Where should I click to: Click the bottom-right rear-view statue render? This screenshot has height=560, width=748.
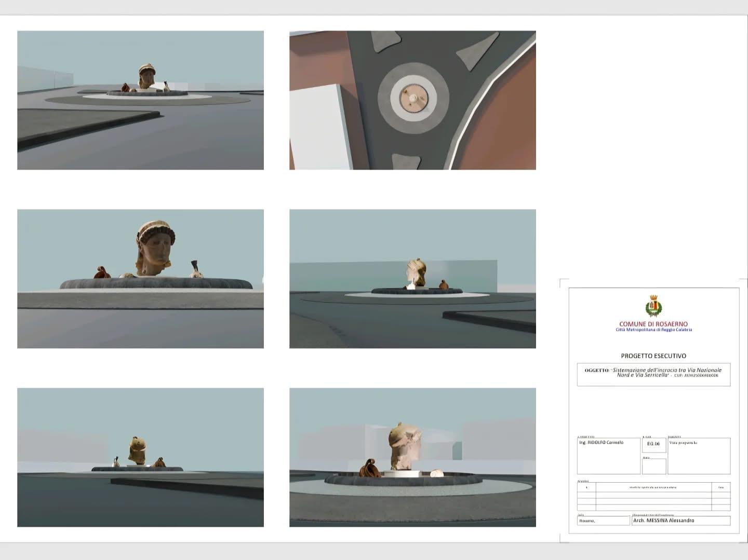412,457
